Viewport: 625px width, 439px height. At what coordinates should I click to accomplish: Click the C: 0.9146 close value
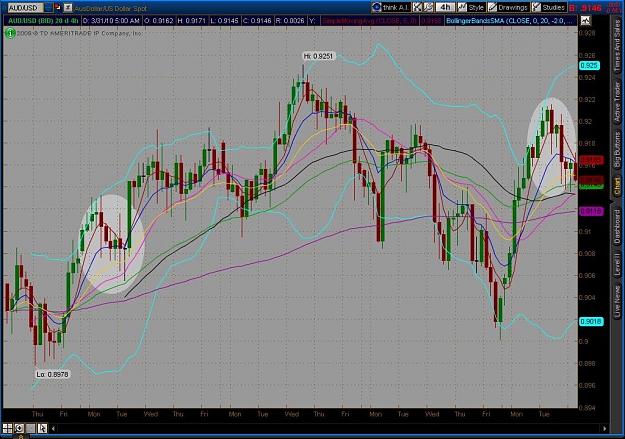point(257,20)
